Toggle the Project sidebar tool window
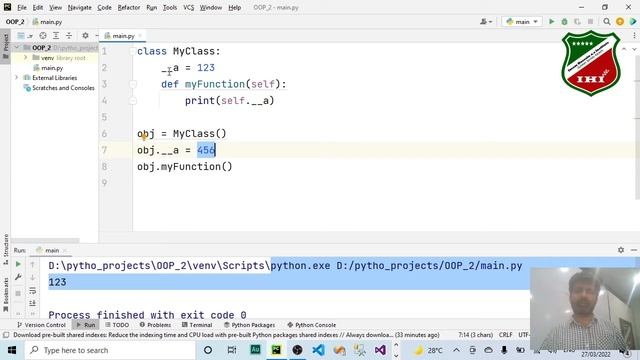The width and height of the screenshot is (640, 360). click(x=5, y=46)
